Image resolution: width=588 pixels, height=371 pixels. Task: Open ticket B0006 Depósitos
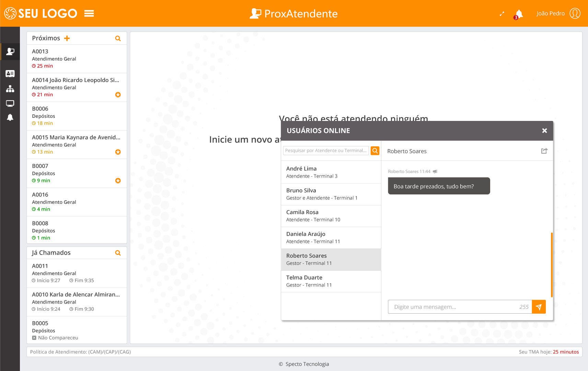77,116
